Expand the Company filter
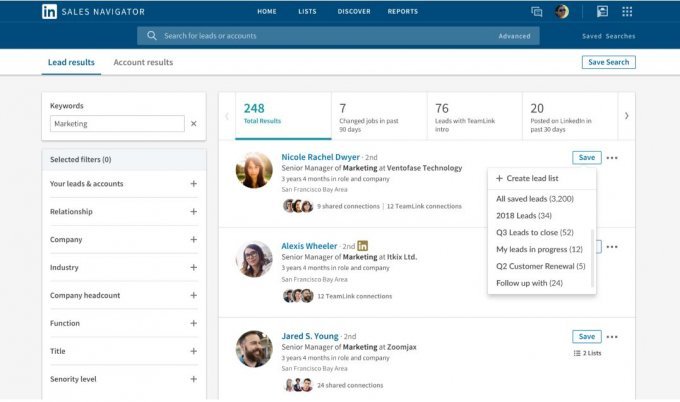The height and width of the screenshot is (402, 680). (x=193, y=239)
